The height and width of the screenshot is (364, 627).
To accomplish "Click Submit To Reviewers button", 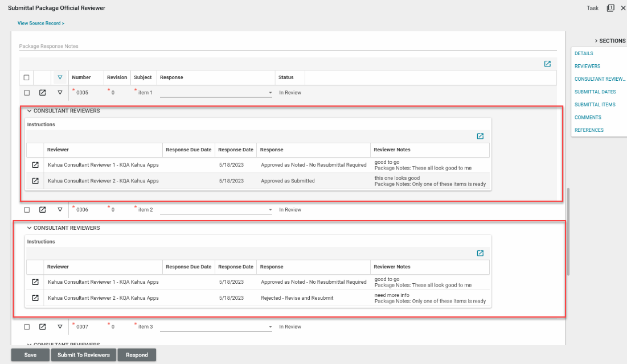I will click(x=84, y=355).
